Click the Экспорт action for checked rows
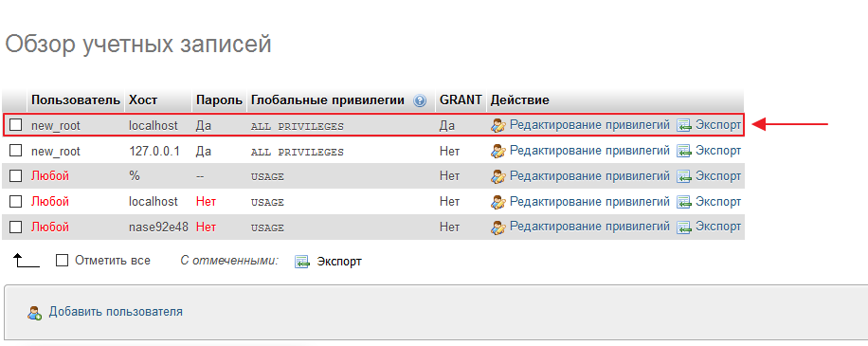 339,262
